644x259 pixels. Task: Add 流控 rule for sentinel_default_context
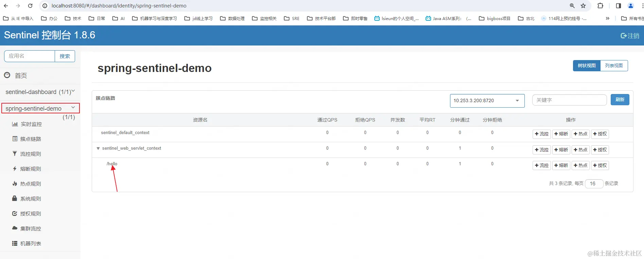[541, 134]
